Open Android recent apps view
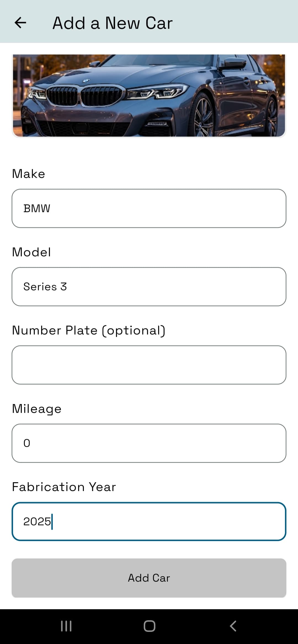The width and height of the screenshot is (298, 644). click(x=66, y=626)
